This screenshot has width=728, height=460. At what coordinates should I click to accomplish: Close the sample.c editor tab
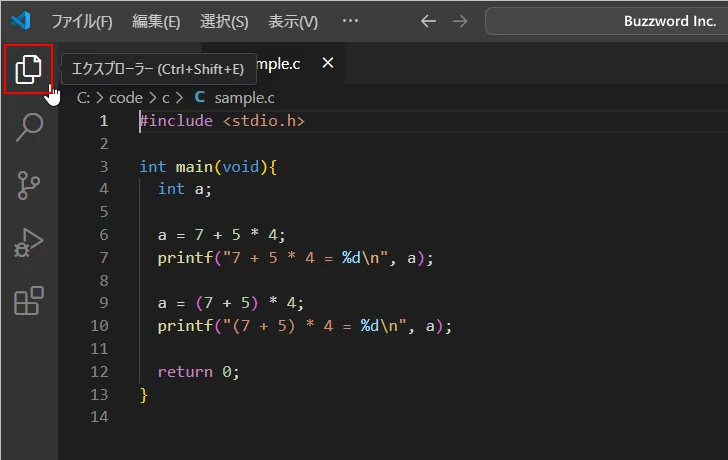(328, 63)
